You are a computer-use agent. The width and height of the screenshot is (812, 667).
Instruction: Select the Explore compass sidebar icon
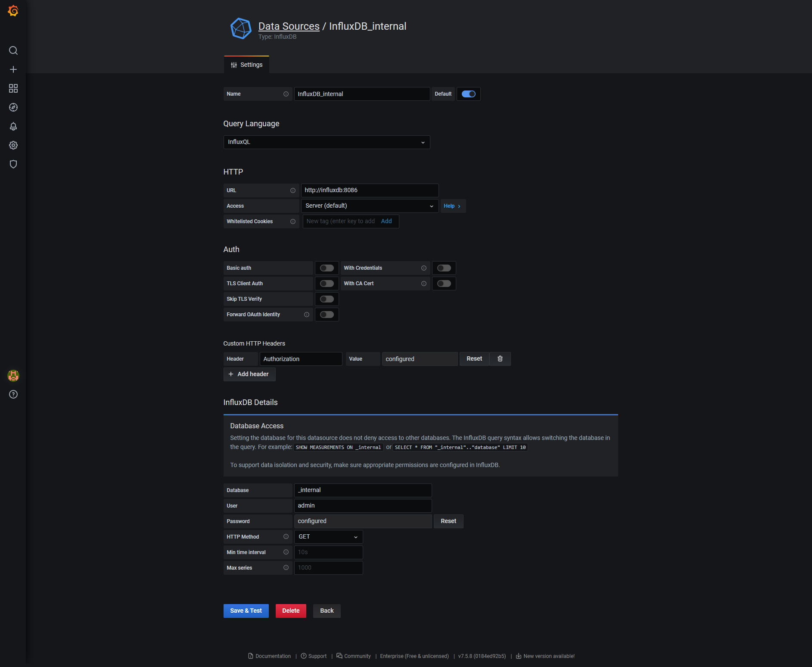pyautogui.click(x=13, y=107)
